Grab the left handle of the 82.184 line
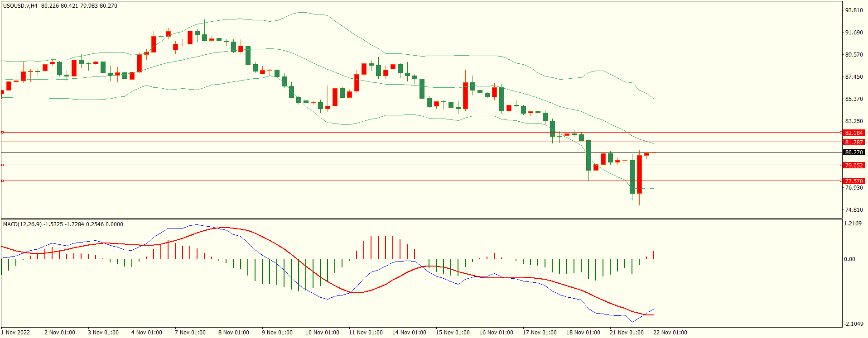868x338 pixels. 3,133
